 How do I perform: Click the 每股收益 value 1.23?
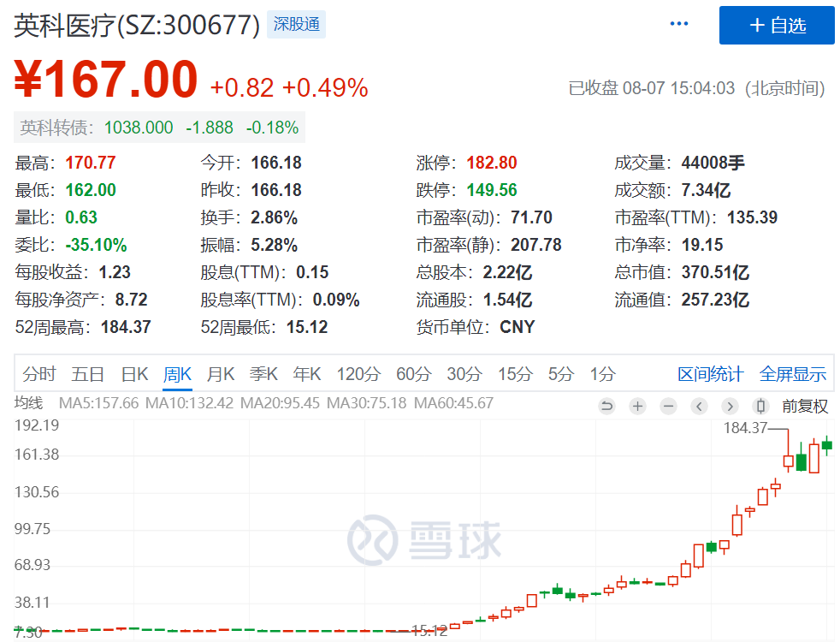click(x=115, y=272)
